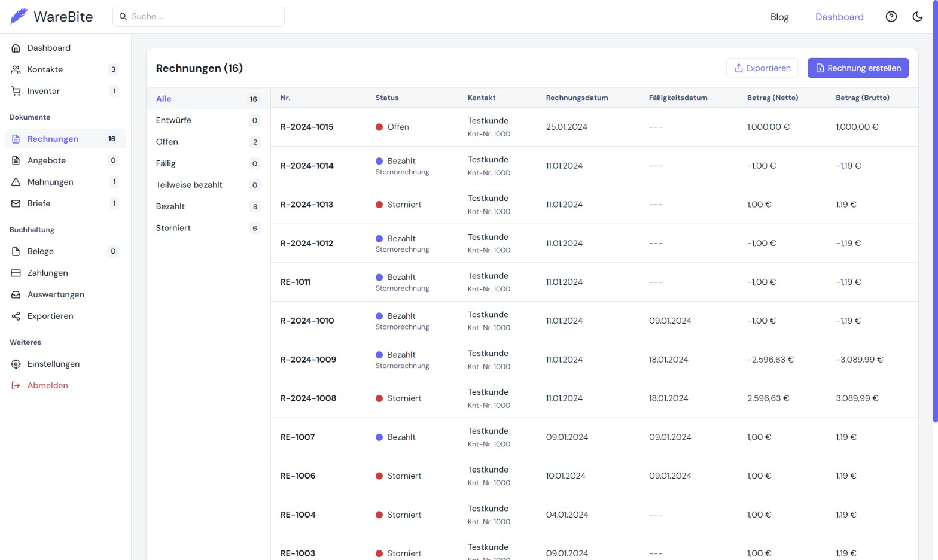Click the Dashboard house icon in sidebar
This screenshot has width=938, height=560.
(16, 48)
